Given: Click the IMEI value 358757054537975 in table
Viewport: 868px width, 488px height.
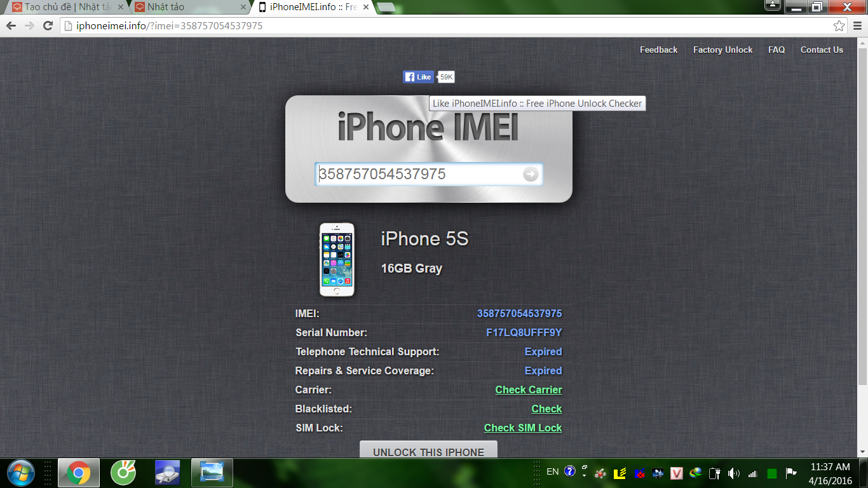Looking at the screenshot, I should coord(519,313).
